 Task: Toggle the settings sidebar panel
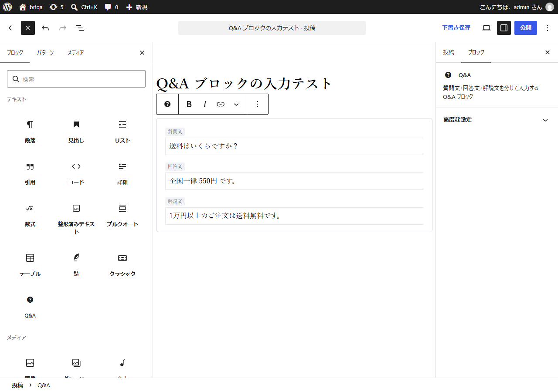click(x=504, y=28)
